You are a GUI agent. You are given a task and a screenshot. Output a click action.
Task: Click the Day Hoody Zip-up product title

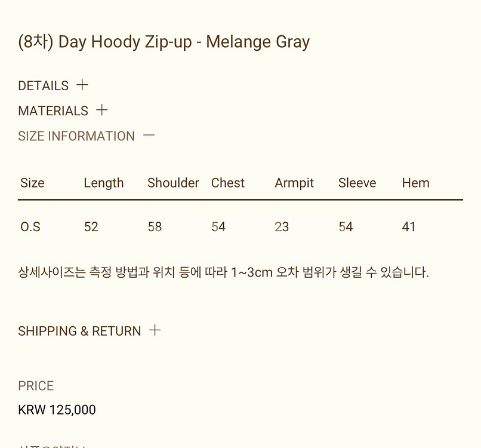point(164,42)
